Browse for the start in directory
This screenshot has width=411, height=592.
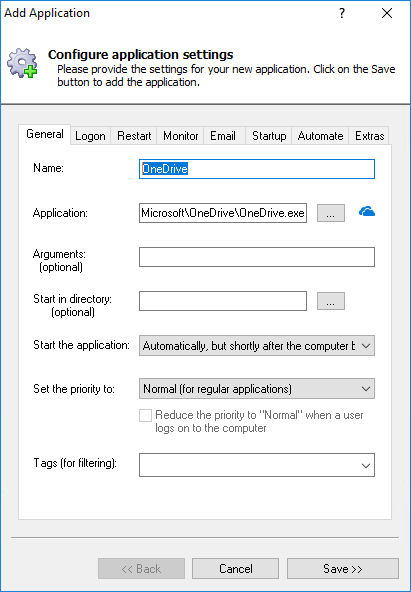coord(331,301)
